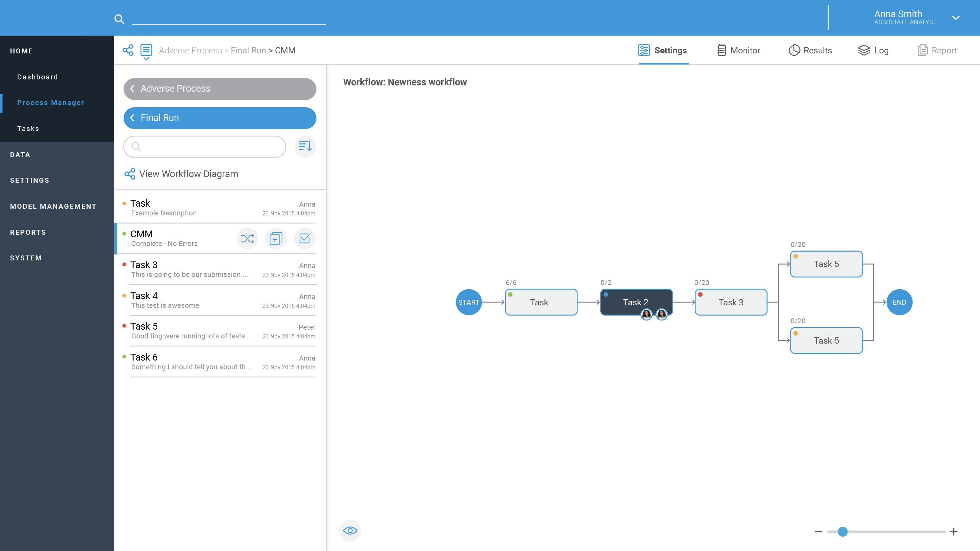Toggle the eye visibility button
980x551 pixels.
[350, 531]
